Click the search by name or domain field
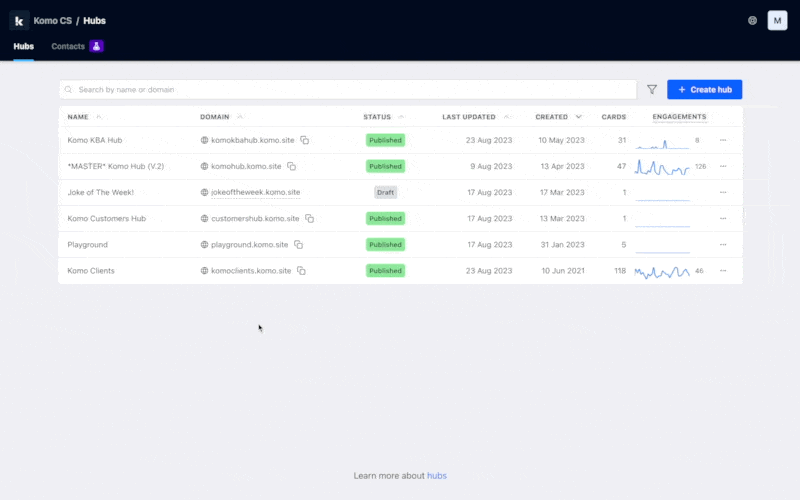800x500 pixels. coord(348,90)
